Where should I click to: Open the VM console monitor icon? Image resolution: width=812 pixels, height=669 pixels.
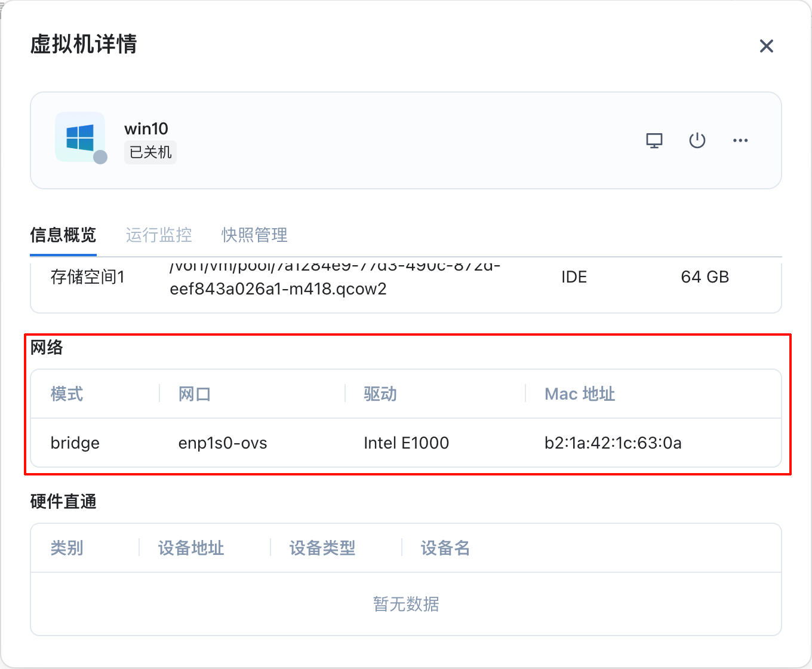pos(654,141)
